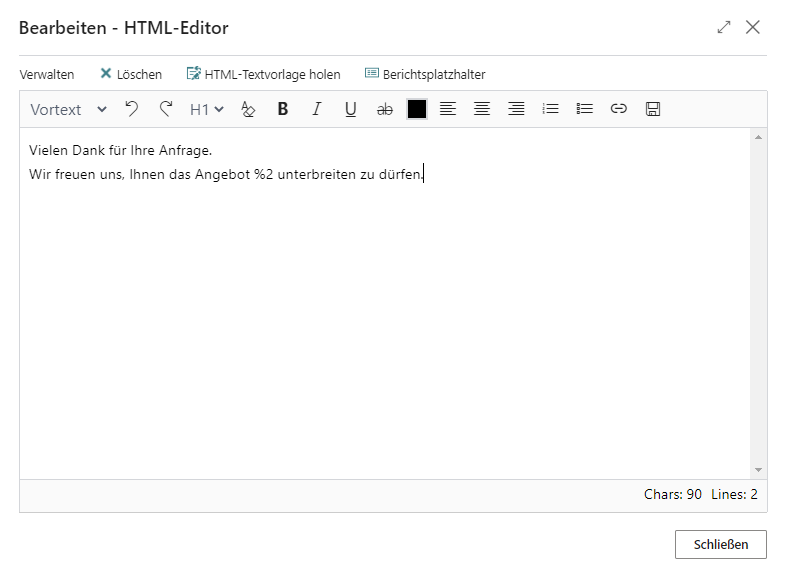The width and height of the screenshot is (786, 579).
Task: Click the redo arrow icon
Action: 165,109
